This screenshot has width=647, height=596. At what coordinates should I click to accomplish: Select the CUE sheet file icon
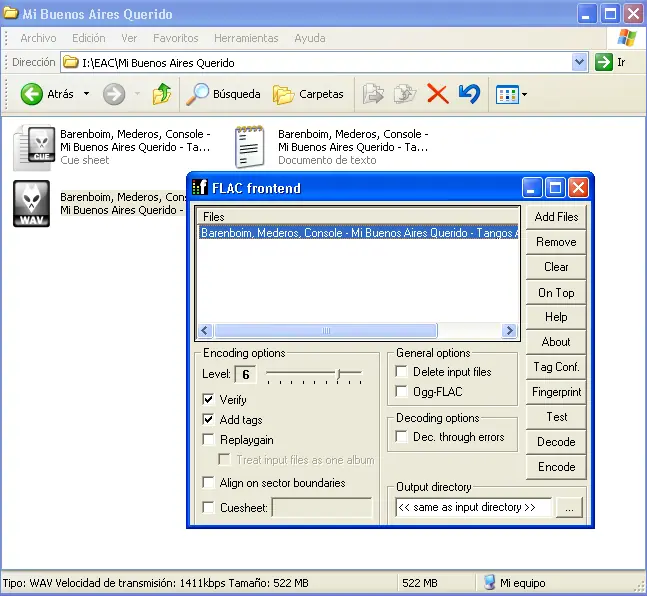click(x=34, y=147)
